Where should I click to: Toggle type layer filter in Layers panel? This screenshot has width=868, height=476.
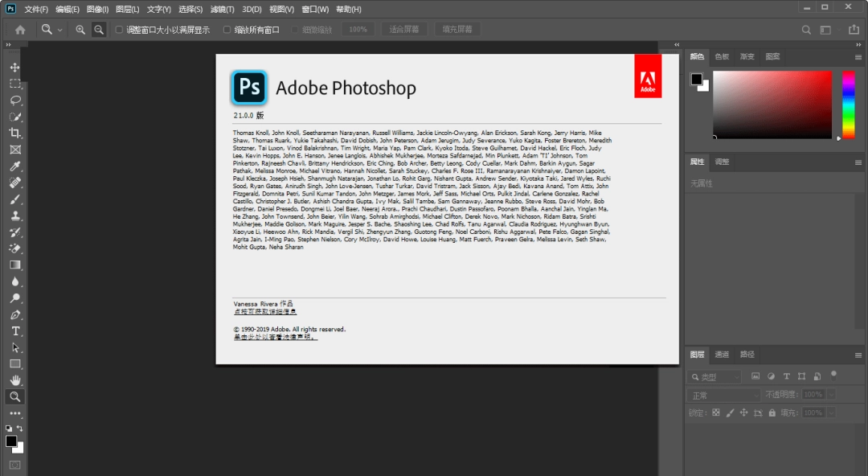pyautogui.click(x=786, y=376)
